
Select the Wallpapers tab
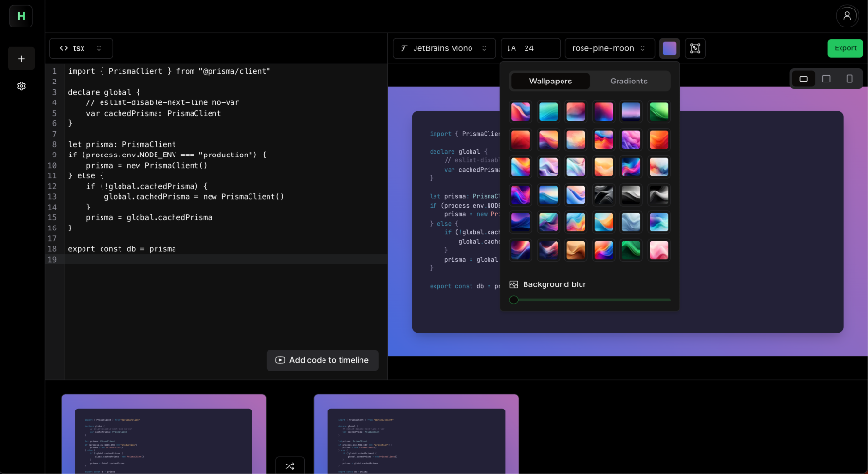(550, 82)
